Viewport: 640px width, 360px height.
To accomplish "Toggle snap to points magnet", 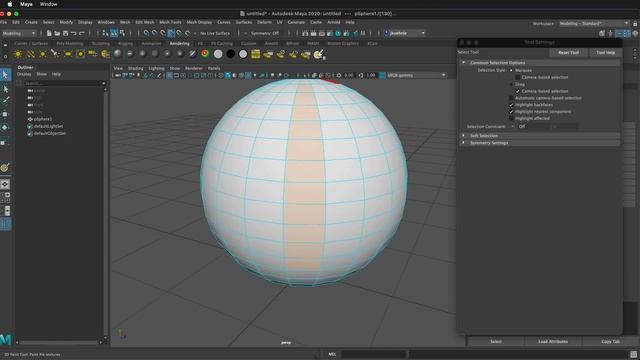I will pyautogui.click(x=163, y=33).
